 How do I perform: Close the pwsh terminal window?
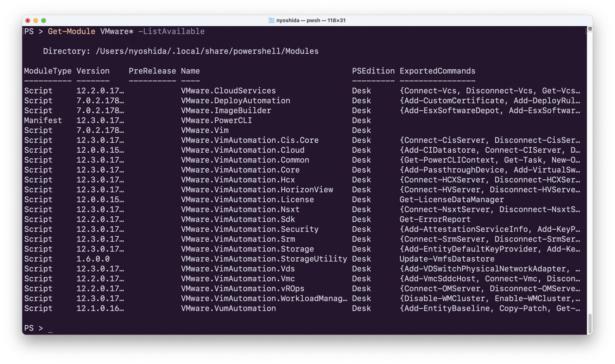pyautogui.click(x=28, y=20)
